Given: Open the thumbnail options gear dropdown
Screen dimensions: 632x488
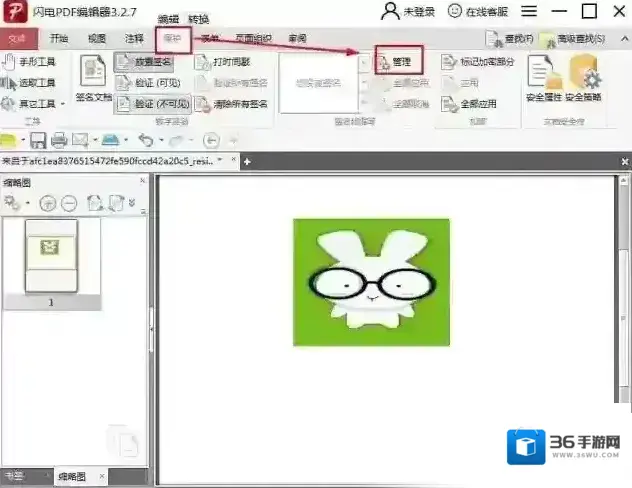Looking at the screenshot, I should point(17,202).
